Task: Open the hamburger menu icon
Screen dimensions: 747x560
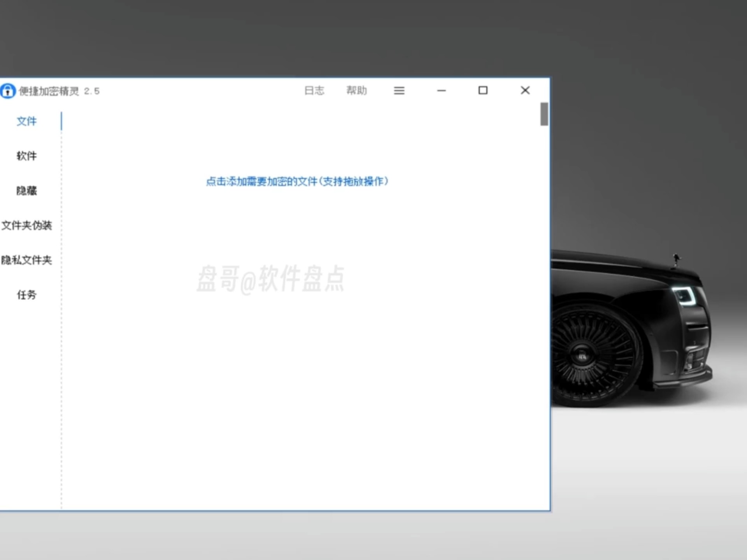Action: (x=399, y=91)
